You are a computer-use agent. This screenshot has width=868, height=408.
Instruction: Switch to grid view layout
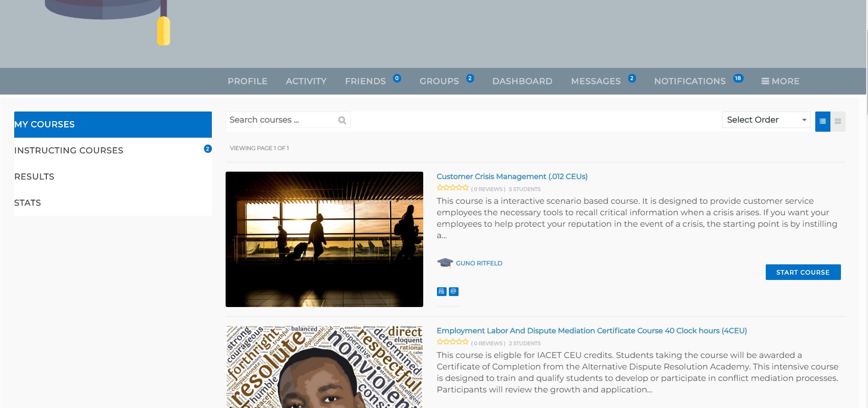838,122
